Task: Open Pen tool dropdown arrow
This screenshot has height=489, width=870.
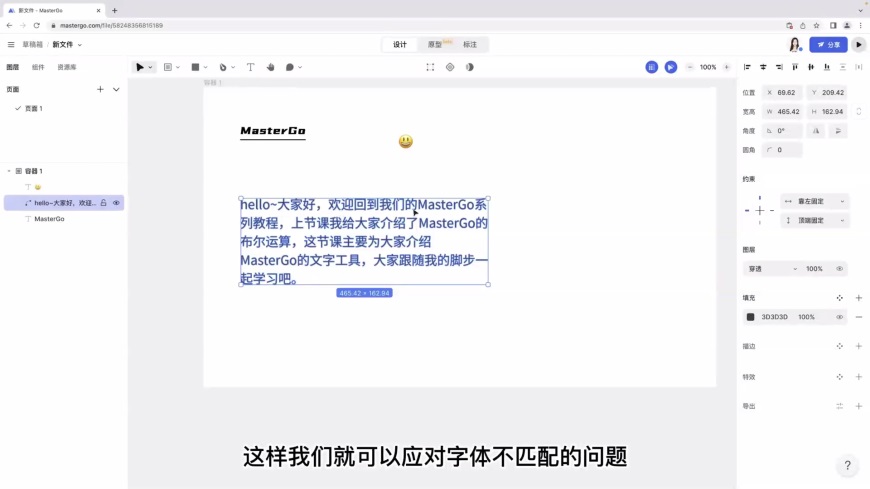Action: (x=233, y=67)
